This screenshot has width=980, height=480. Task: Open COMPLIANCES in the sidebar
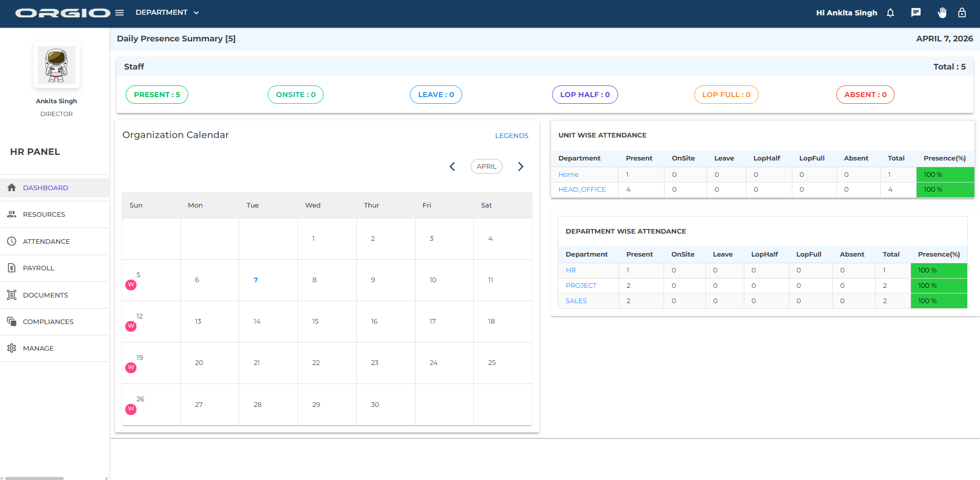pos(48,322)
